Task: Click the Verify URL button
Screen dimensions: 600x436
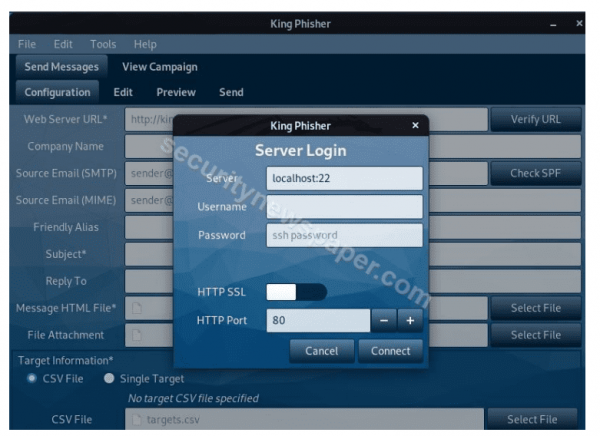Action: 535,119
